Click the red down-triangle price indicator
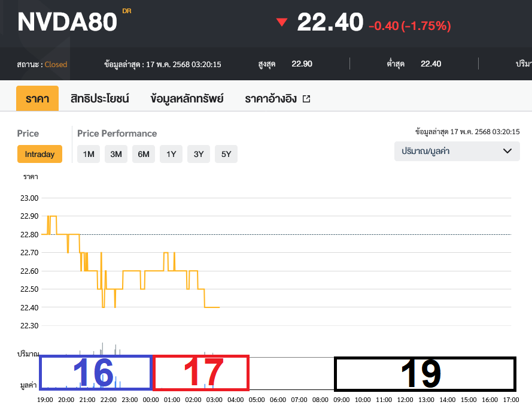This screenshot has height=411, width=532. click(282, 22)
